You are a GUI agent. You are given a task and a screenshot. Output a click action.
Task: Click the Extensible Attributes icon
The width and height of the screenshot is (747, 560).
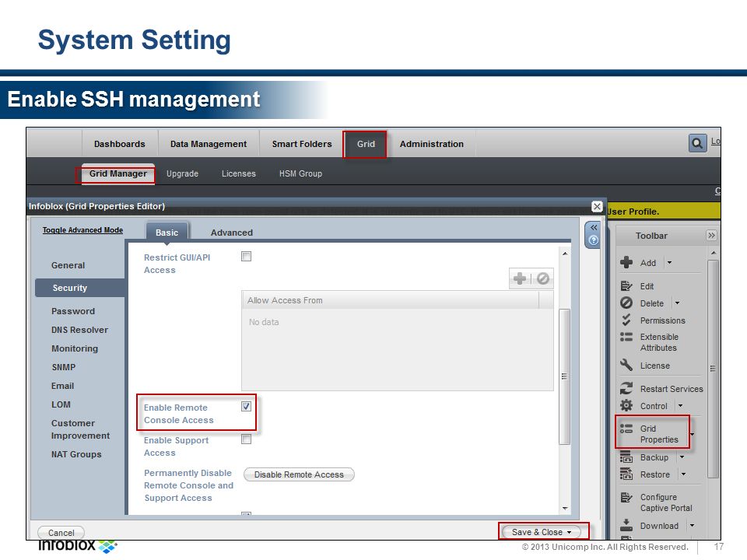[x=626, y=337]
